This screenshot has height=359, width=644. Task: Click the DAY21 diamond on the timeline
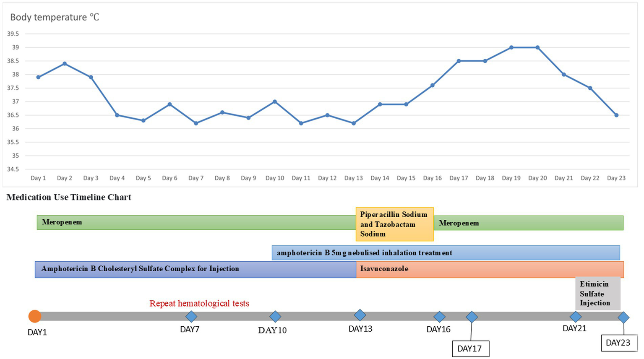tap(575, 317)
